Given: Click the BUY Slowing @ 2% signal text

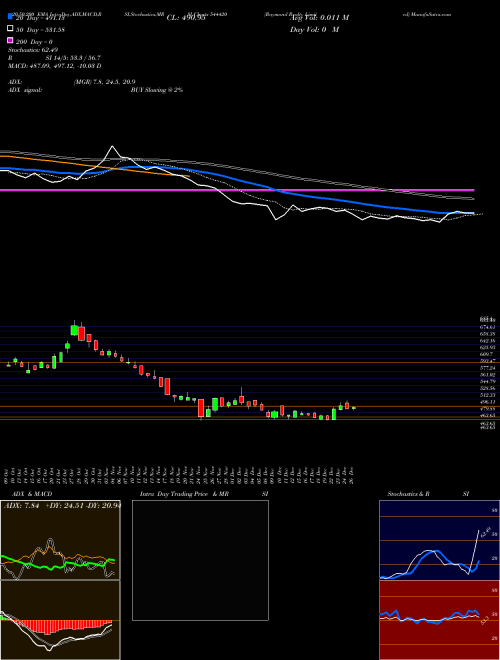Looking at the screenshot, I should coord(157,90).
